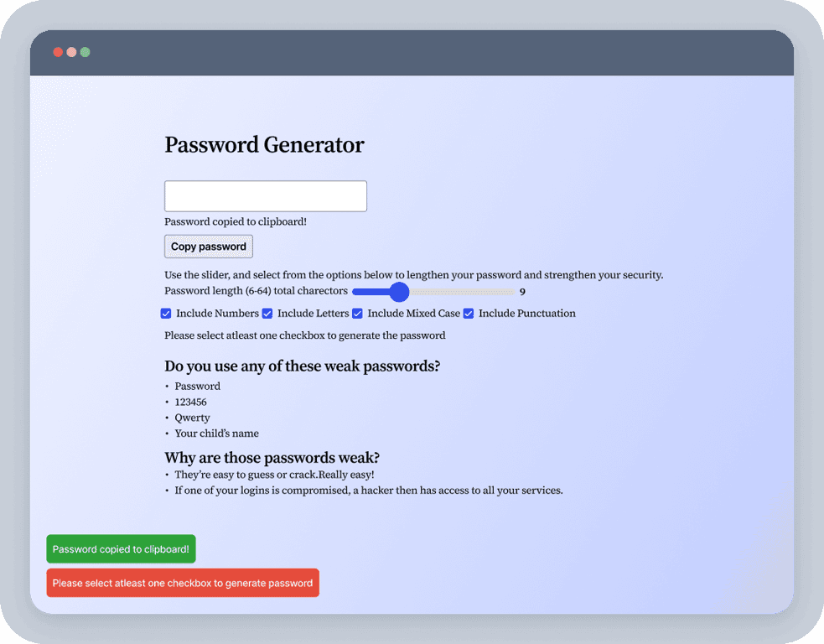Click the "Do you use any of these weak passwords?" heading

(x=302, y=366)
